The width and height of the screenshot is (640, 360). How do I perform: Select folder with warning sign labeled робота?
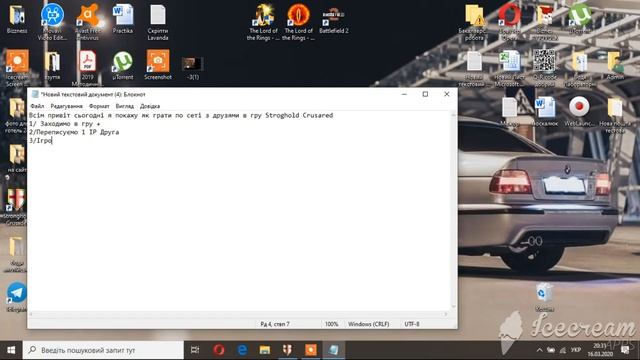click(473, 22)
